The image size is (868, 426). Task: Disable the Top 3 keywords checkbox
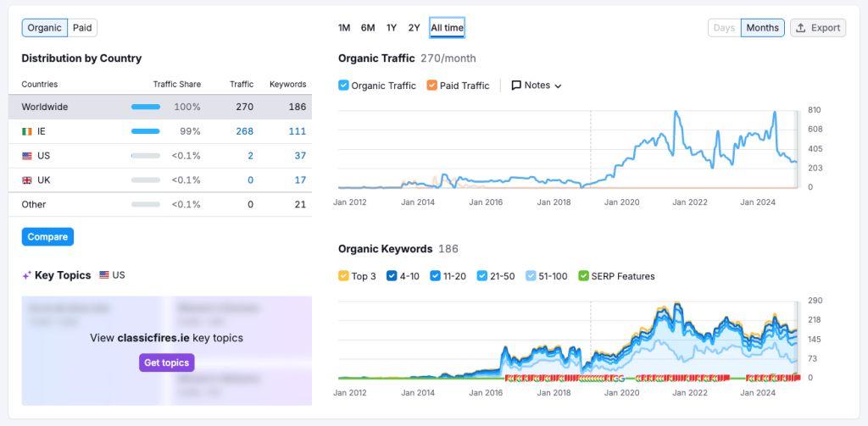point(343,276)
